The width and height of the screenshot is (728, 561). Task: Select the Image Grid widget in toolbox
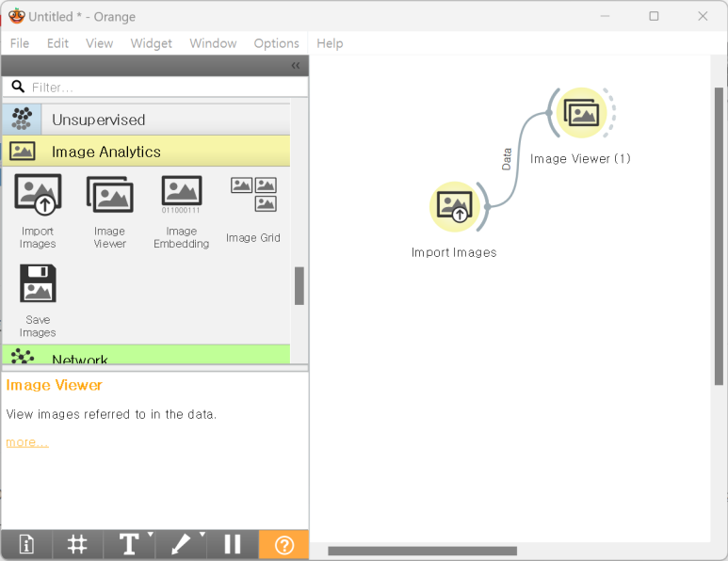(253, 210)
